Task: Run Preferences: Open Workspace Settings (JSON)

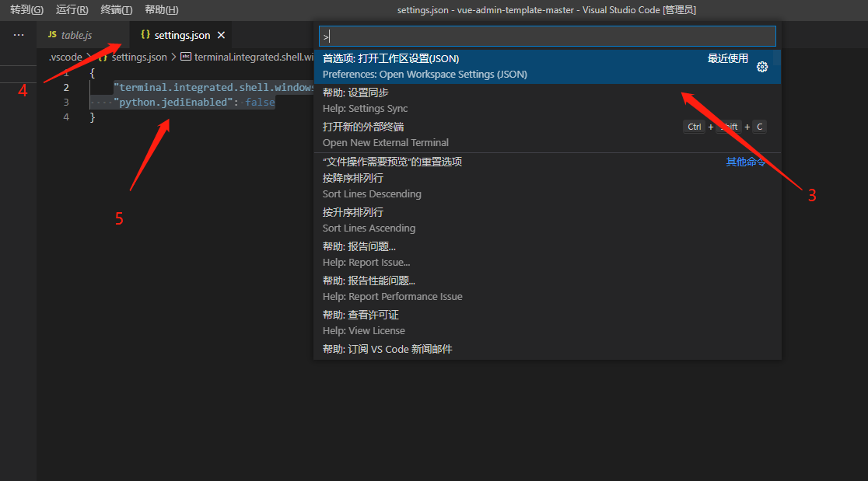Action: 548,66
